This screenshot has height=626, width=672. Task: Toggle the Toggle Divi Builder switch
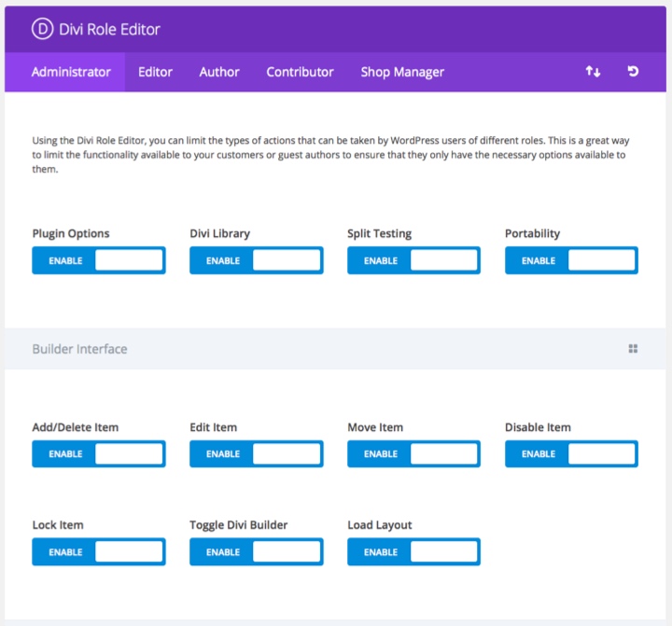click(257, 552)
